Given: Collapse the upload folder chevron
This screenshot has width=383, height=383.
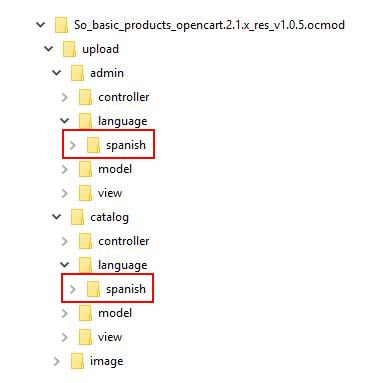Looking at the screenshot, I should point(49,49).
